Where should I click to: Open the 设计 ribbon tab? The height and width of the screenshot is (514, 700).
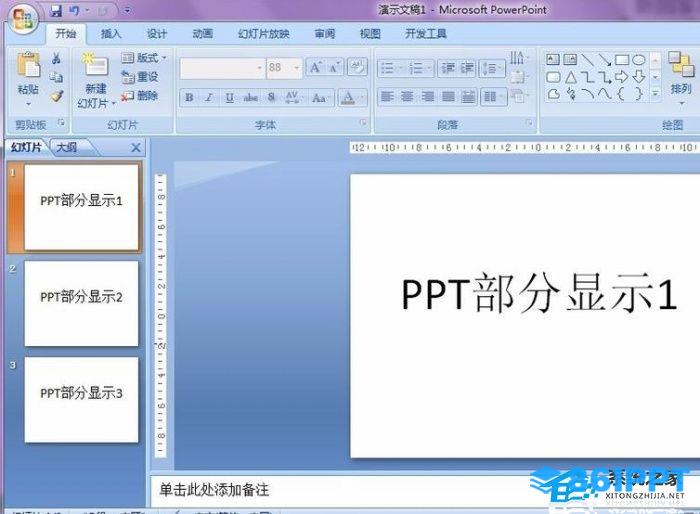coord(157,33)
